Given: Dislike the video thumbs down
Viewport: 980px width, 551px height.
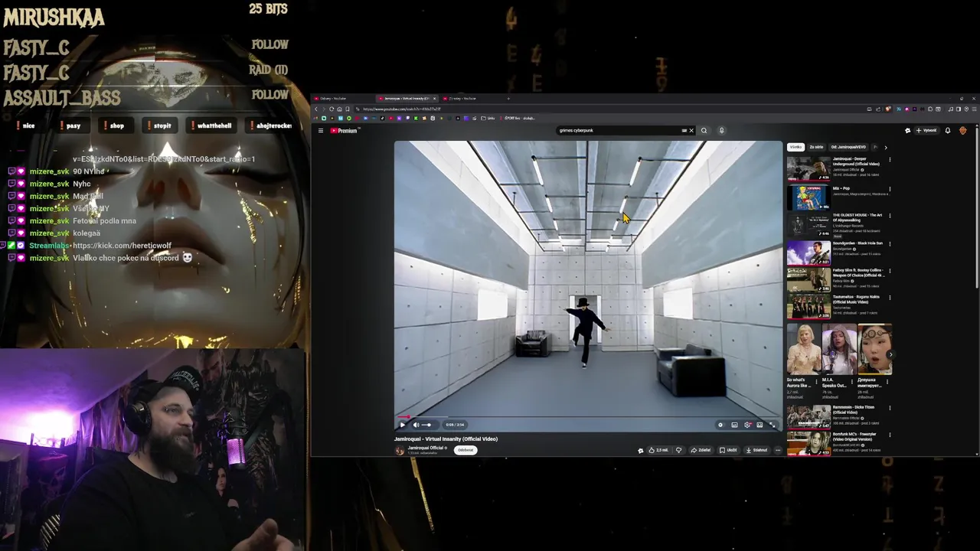Looking at the screenshot, I should coord(678,450).
